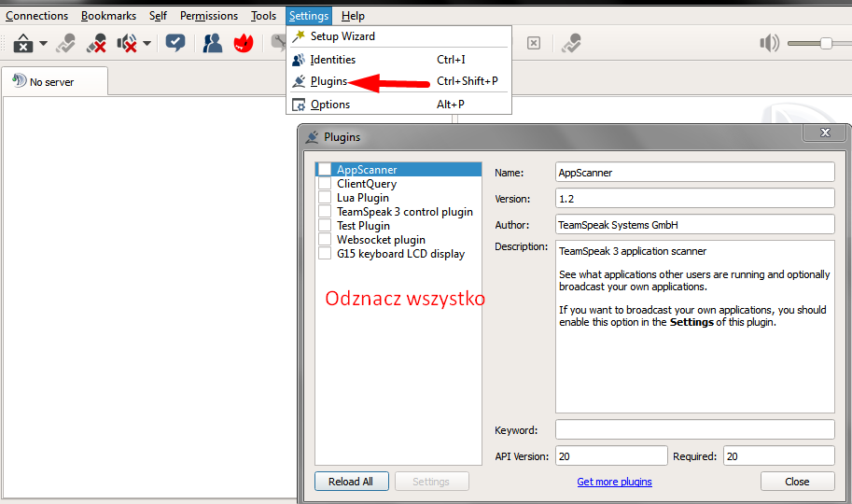Click the mute speakers toolbar icon
Screen dimensions: 852x504
[x=127, y=43]
